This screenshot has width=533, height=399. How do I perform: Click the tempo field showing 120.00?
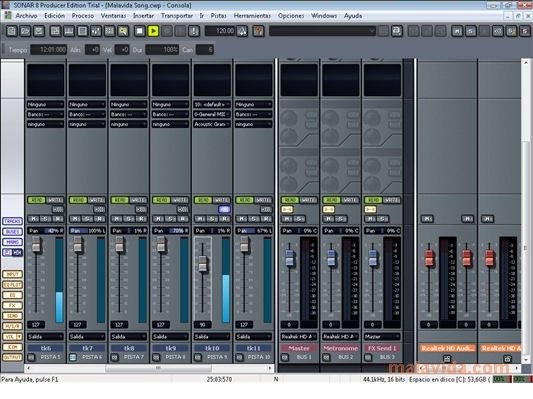point(220,31)
